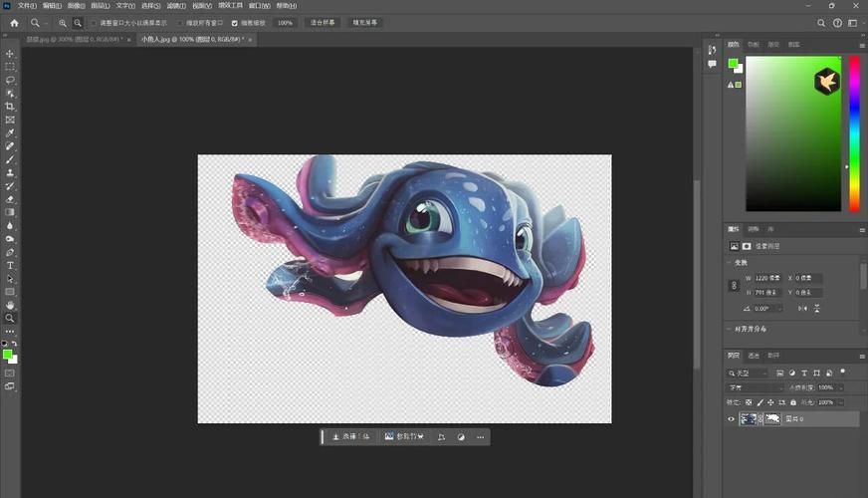The height and width of the screenshot is (498, 868).
Task: Select the Dodge tool
Action: 10,239
